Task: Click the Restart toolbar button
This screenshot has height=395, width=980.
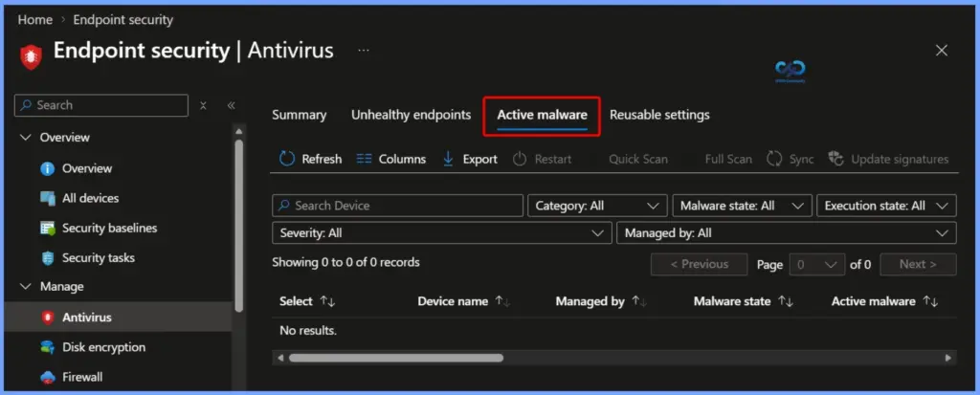Action: click(x=543, y=160)
